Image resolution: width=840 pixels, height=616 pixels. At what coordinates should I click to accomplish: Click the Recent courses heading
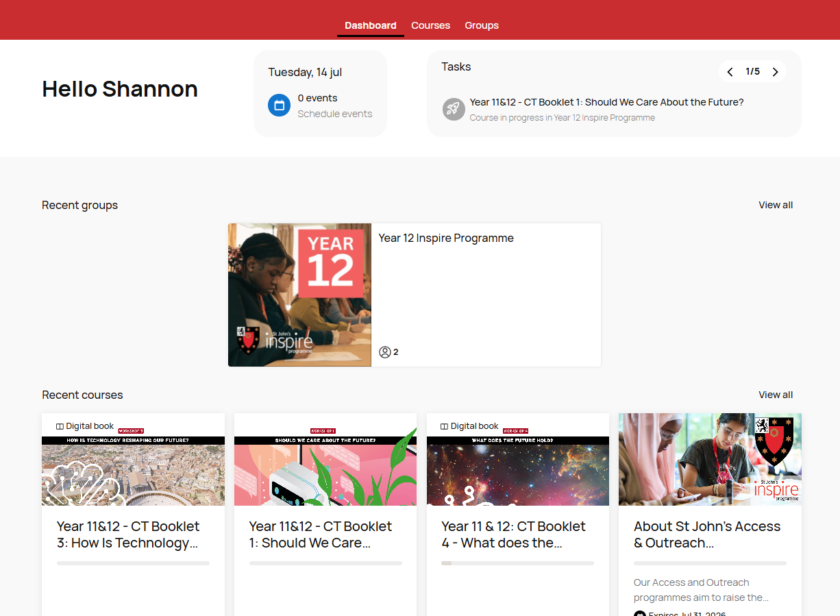click(x=82, y=395)
